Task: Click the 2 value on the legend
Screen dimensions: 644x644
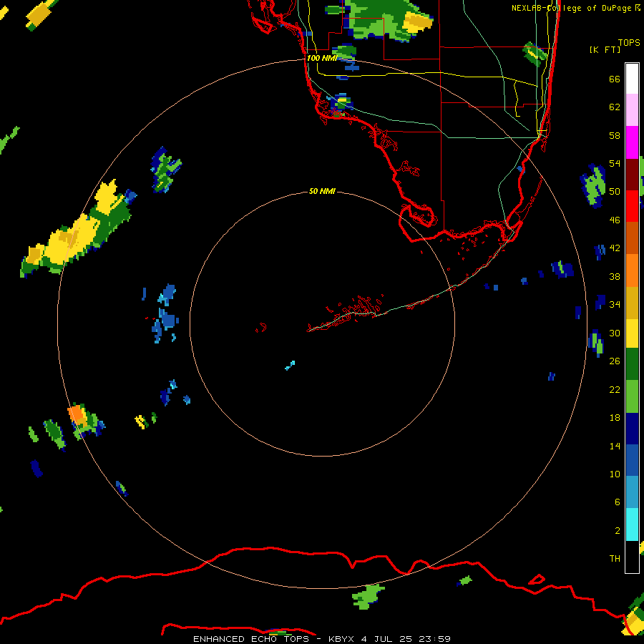Action: [618, 531]
